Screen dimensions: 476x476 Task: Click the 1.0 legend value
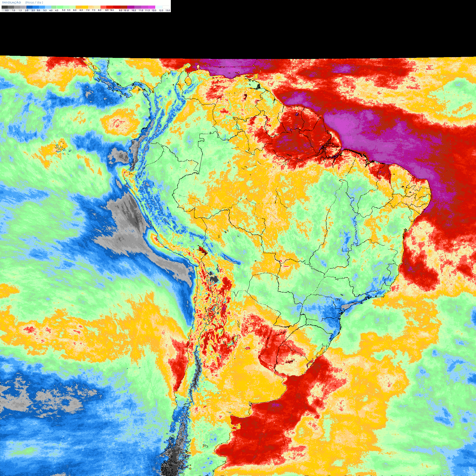click(x=13, y=10)
